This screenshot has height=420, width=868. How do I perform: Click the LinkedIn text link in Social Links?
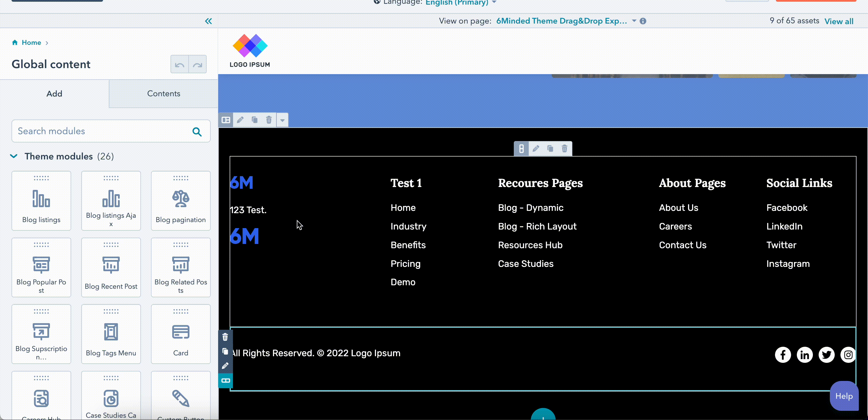coord(784,226)
